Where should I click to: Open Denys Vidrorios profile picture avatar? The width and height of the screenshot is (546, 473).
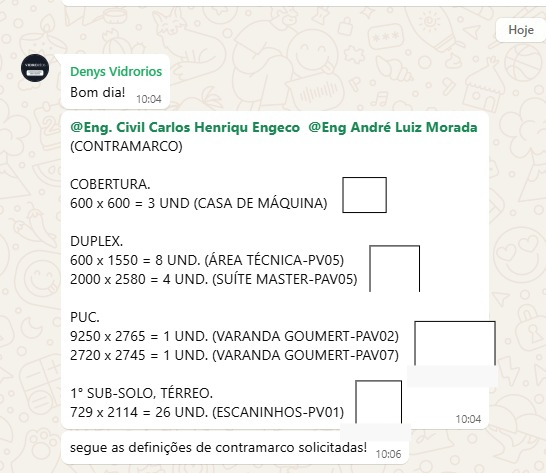click(x=35, y=68)
